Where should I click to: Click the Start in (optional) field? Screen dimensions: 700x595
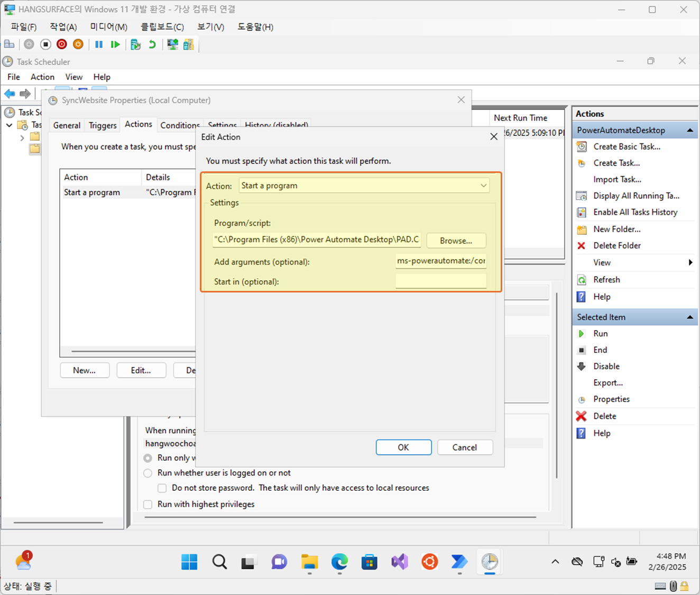click(x=441, y=281)
